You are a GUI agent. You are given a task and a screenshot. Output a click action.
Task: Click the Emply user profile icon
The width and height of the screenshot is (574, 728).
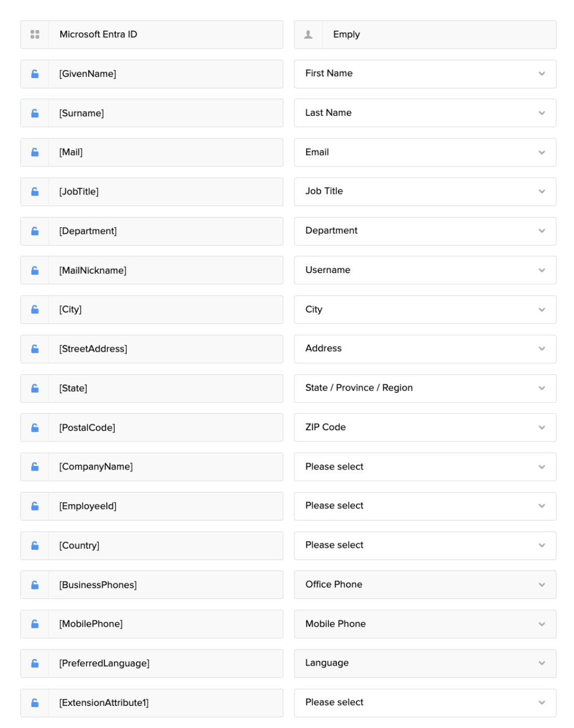(x=308, y=34)
